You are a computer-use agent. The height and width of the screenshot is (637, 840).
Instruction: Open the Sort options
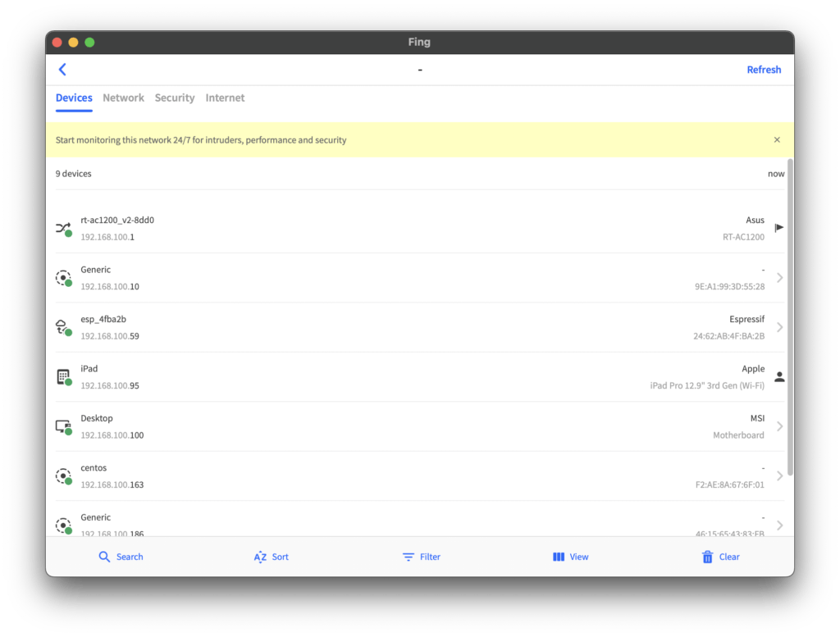point(272,557)
